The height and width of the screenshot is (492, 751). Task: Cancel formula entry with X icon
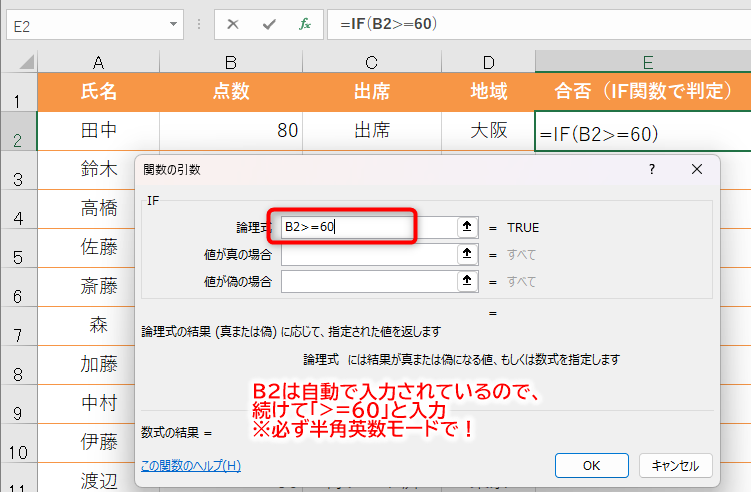tap(232, 23)
